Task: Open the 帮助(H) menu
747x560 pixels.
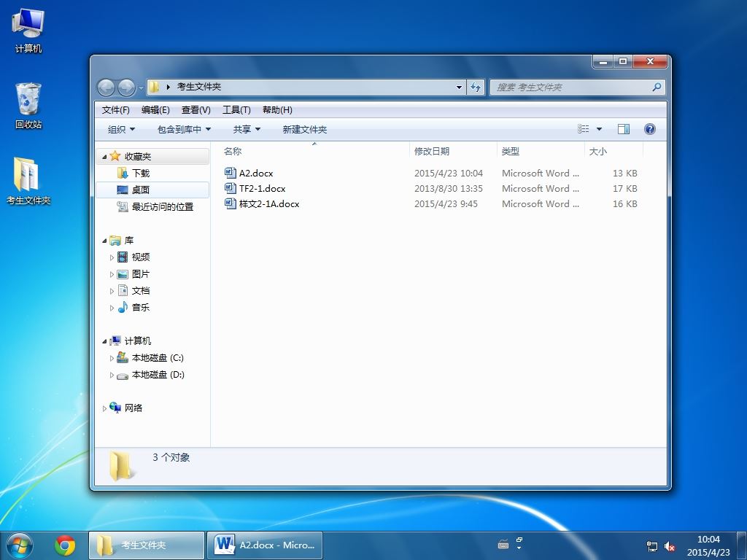Action: [x=277, y=110]
